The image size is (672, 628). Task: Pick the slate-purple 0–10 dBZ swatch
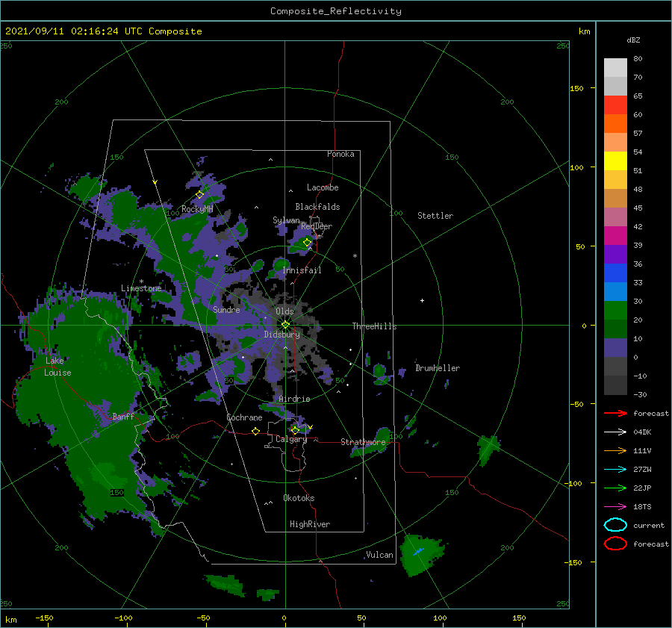[615, 348]
